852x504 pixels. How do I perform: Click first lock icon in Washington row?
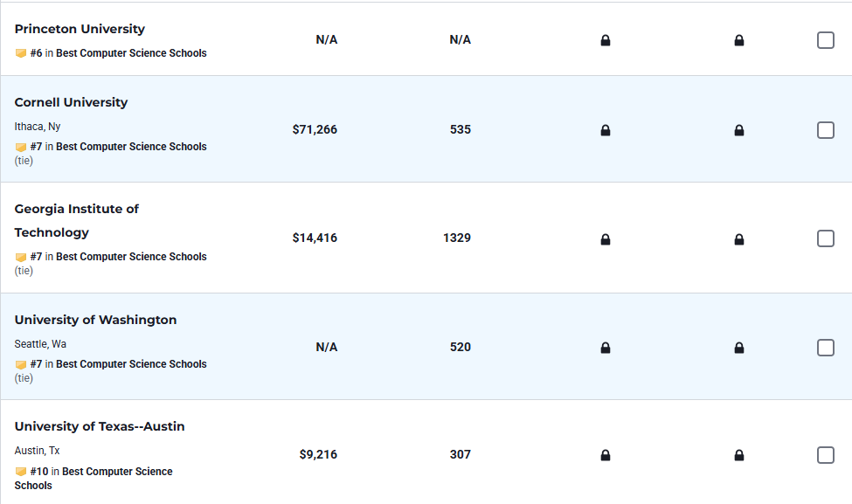(606, 348)
